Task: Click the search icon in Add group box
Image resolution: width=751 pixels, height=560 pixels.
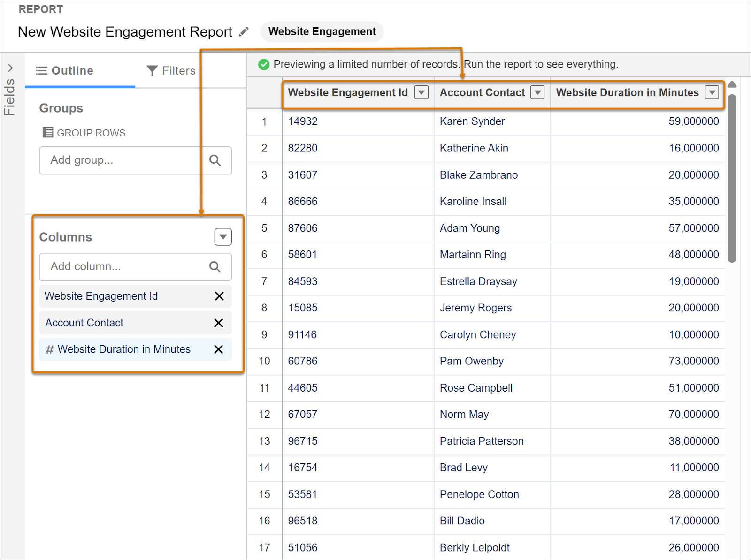Action: (215, 160)
